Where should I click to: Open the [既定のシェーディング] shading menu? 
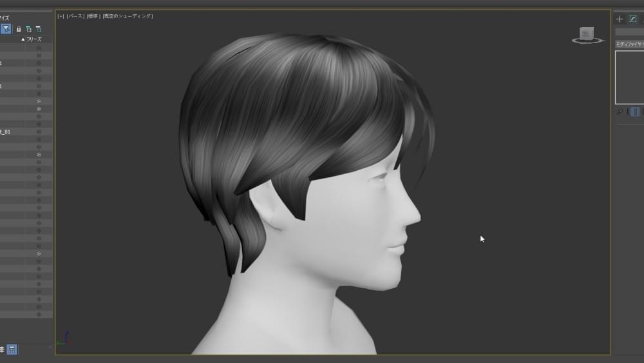[128, 16]
